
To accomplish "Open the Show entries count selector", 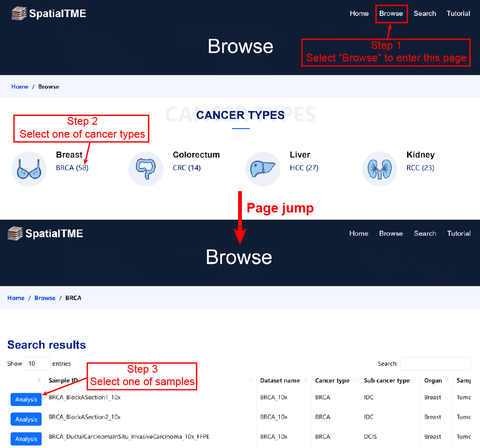I will 37,364.
